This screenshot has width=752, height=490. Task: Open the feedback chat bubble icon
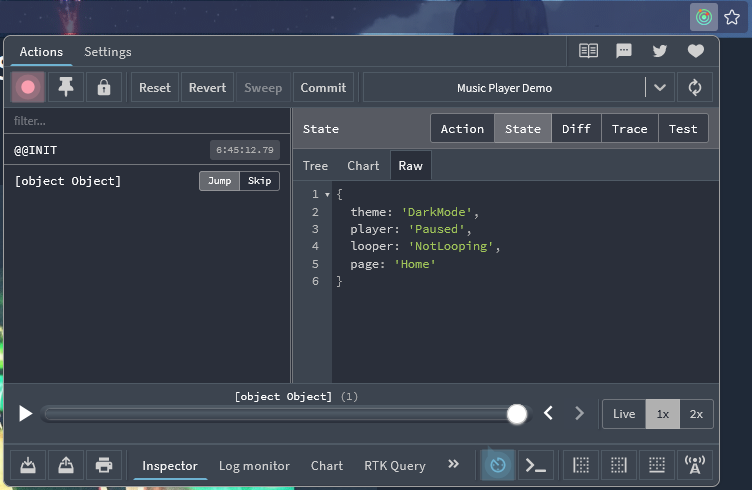pos(623,50)
